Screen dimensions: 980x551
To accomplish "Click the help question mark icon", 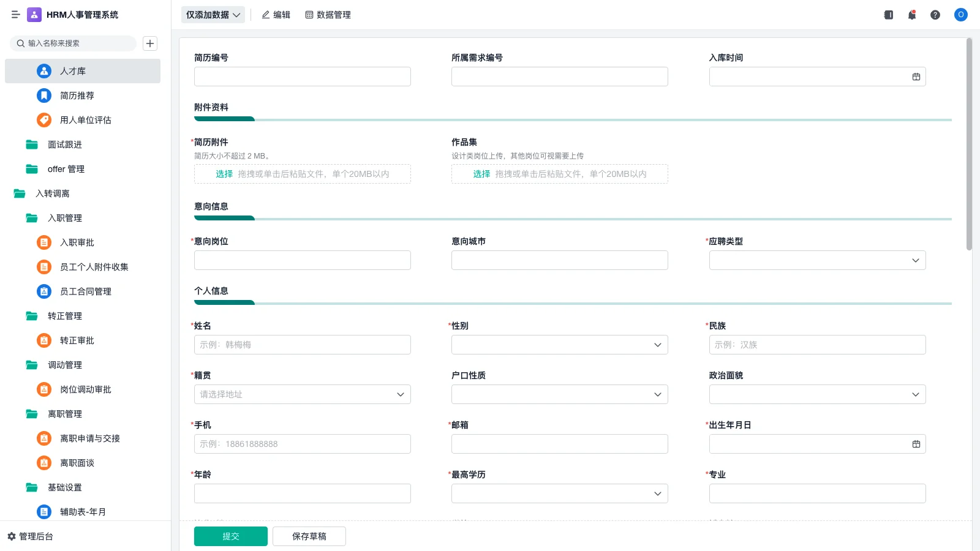I will pos(935,15).
